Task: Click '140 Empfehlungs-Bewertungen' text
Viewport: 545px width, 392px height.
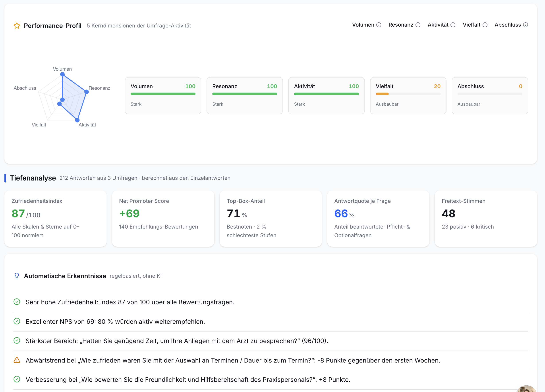Action: pos(158,227)
